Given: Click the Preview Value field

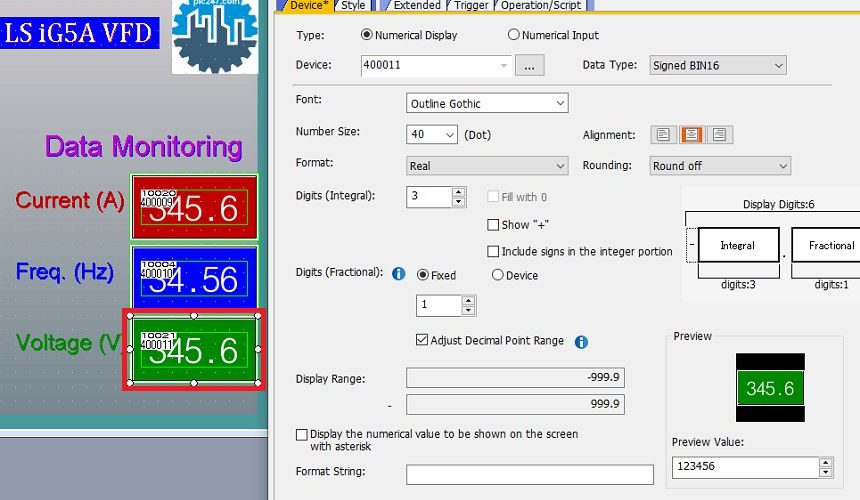Looking at the screenshot, I should 745,467.
